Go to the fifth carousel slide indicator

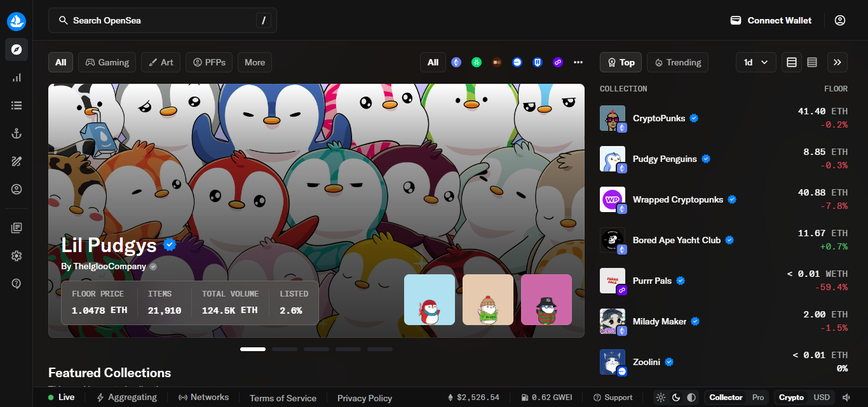point(380,349)
